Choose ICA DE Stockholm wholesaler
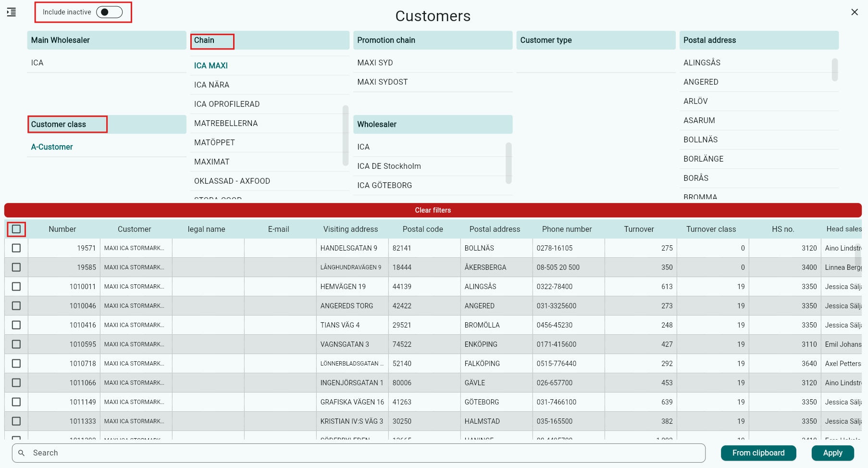This screenshot has width=868, height=468. point(433,166)
